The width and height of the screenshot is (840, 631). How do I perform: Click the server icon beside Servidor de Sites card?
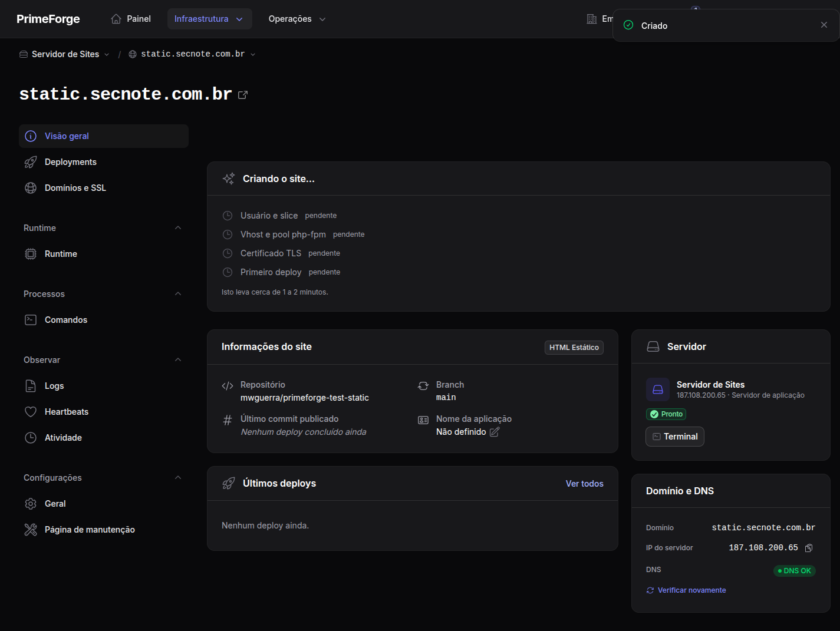658,389
